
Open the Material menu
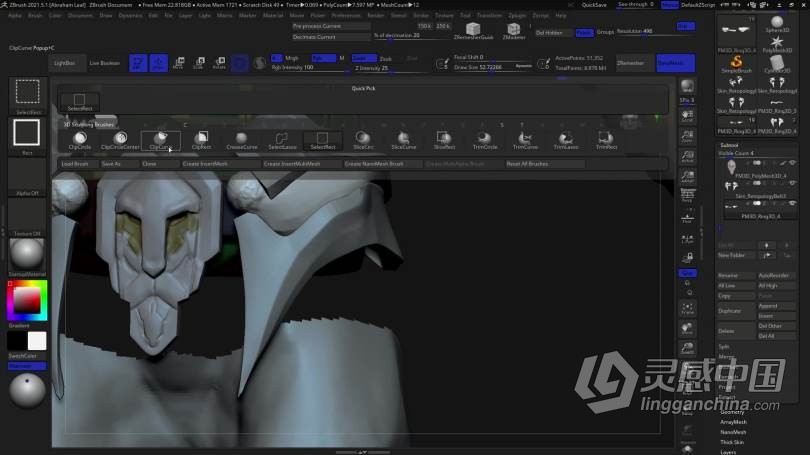coord(273,16)
